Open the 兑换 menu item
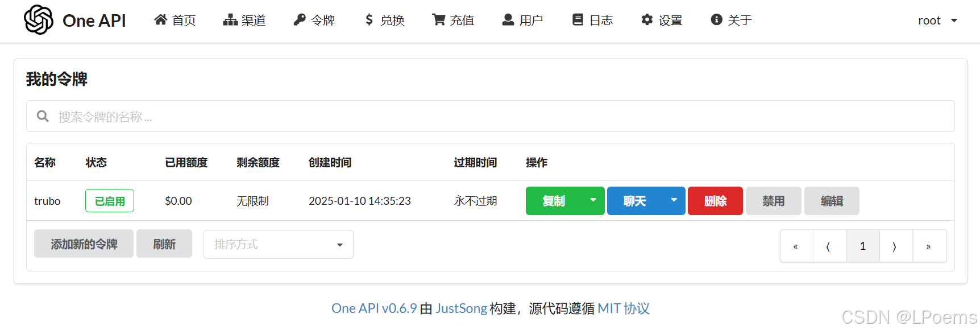Image resolution: width=980 pixels, height=334 pixels. [385, 20]
